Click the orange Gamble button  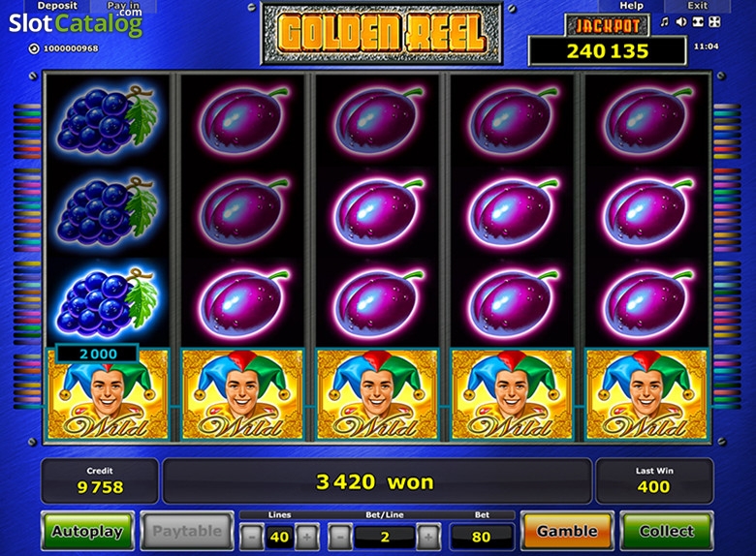567,531
